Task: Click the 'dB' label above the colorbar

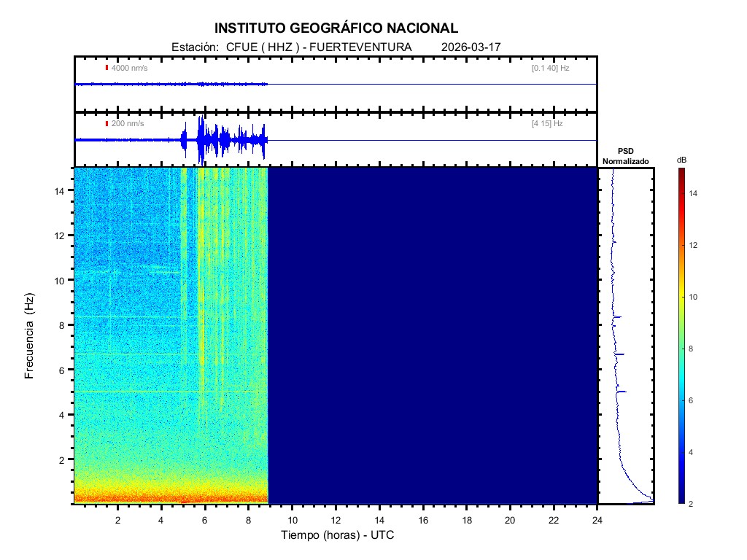Action: 681,160
